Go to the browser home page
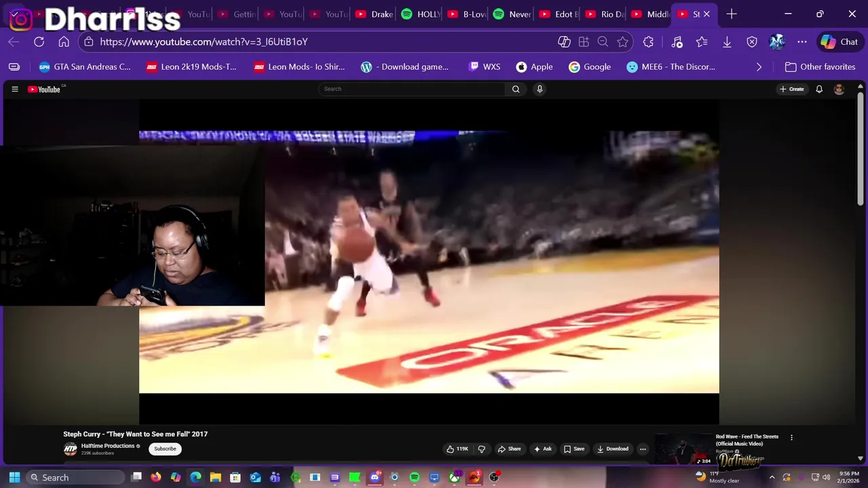 [x=64, y=42]
